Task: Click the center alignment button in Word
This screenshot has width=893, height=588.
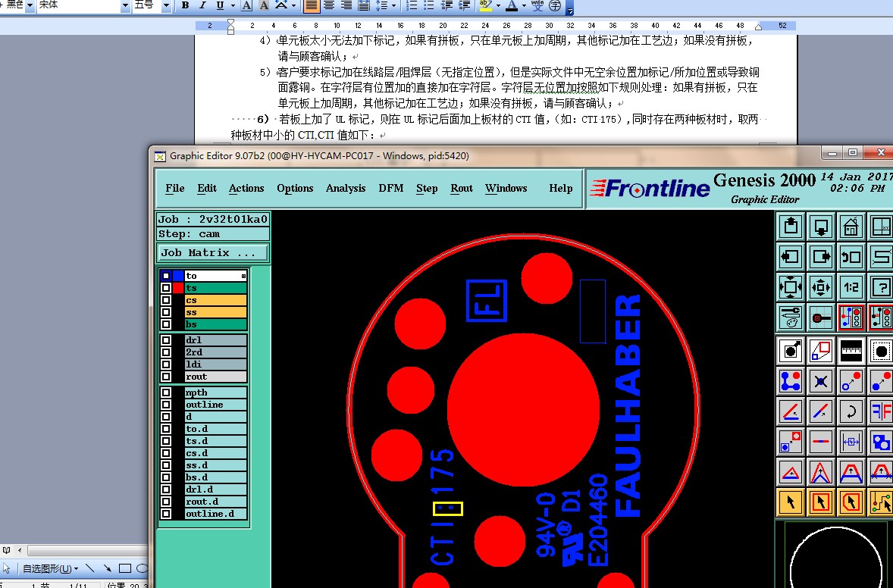Action: 328,6
